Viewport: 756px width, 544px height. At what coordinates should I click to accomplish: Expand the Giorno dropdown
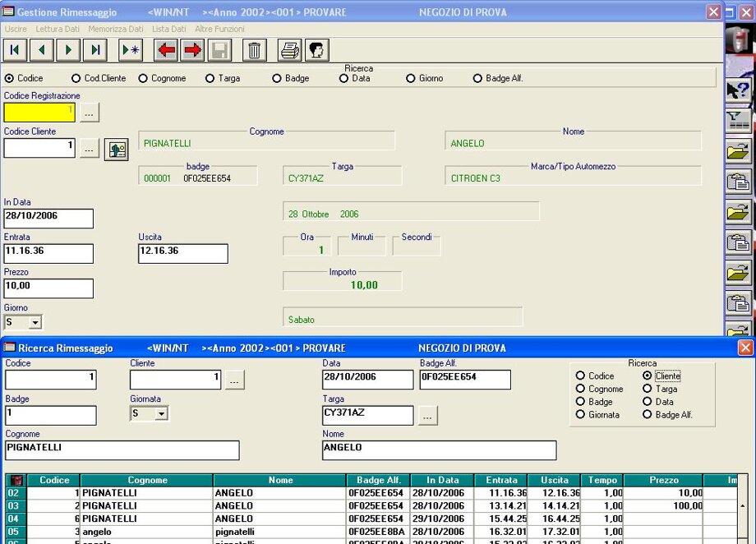(x=35, y=323)
